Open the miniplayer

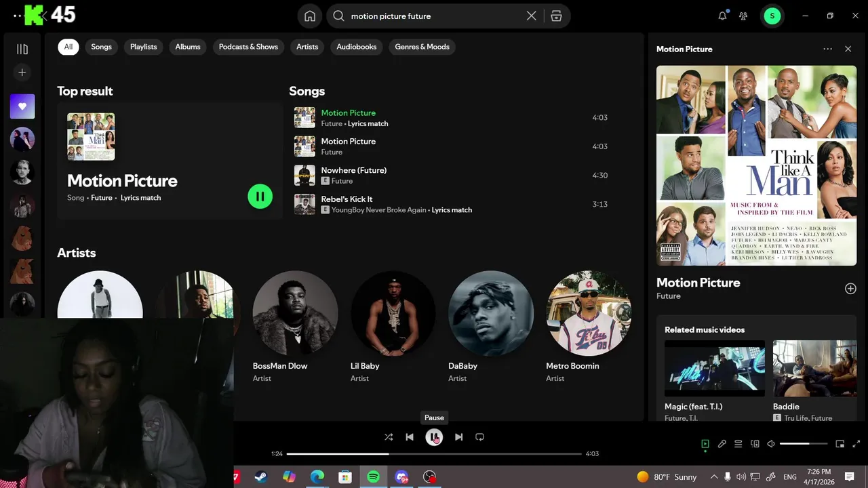point(840,444)
